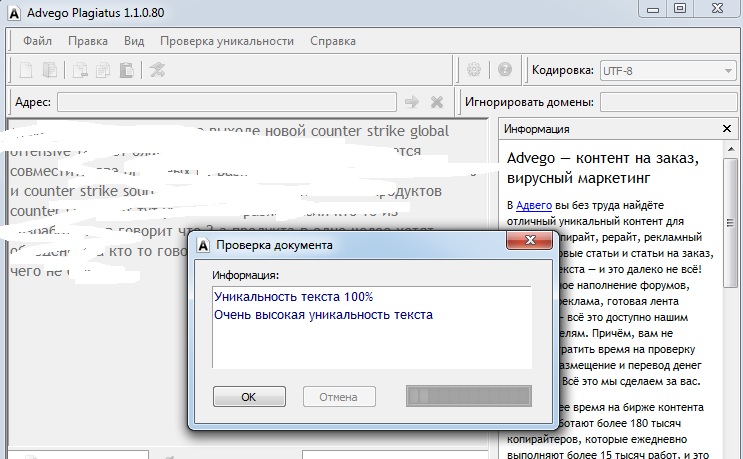The height and width of the screenshot is (459, 743).
Task: Minimize the Advego Plagiatus window
Action: (653, 9)
